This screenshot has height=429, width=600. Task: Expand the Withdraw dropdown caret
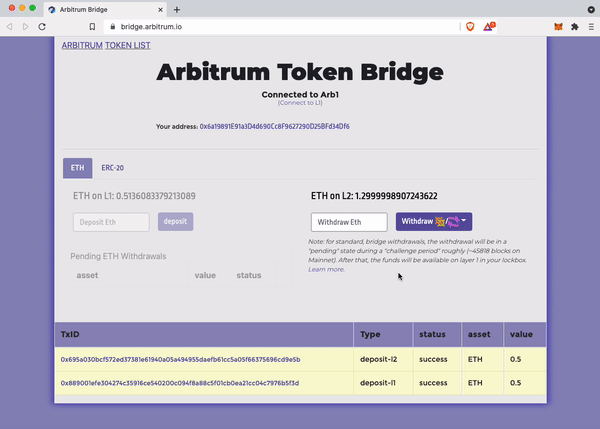click(463, 220)
